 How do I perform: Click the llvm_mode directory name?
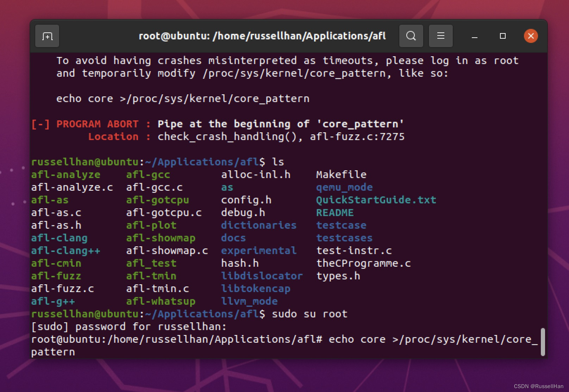(250, 301)
